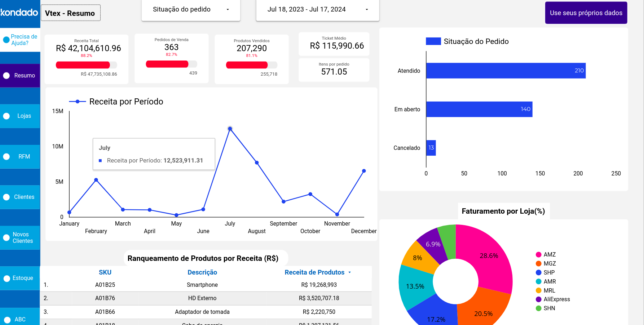Open the RFM section via its sidebar icon
644x325 pixels.
(6, 156)
